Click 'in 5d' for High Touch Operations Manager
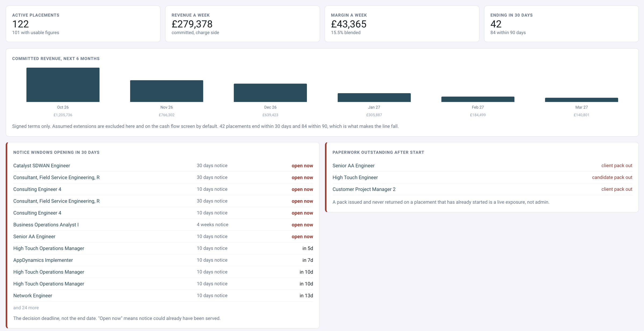Viewport: 644px width, 331px height. click(308, 249)
